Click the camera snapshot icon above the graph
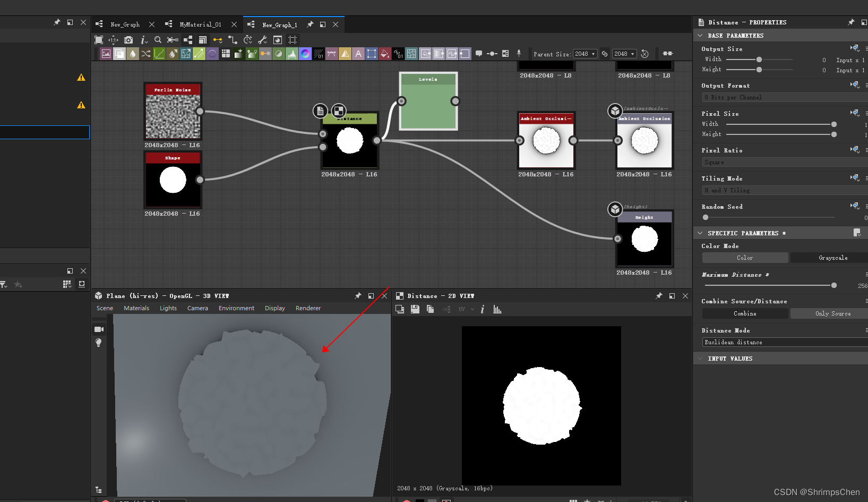The height and width of the screenshot is (502, 868). click(x=127, y=39)
